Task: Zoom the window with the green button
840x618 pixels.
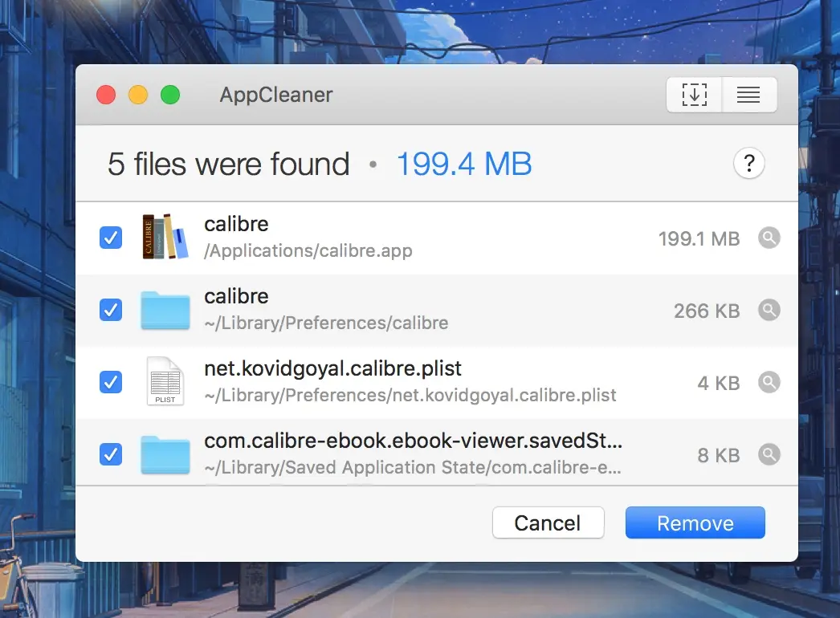Action: [170, 95]
